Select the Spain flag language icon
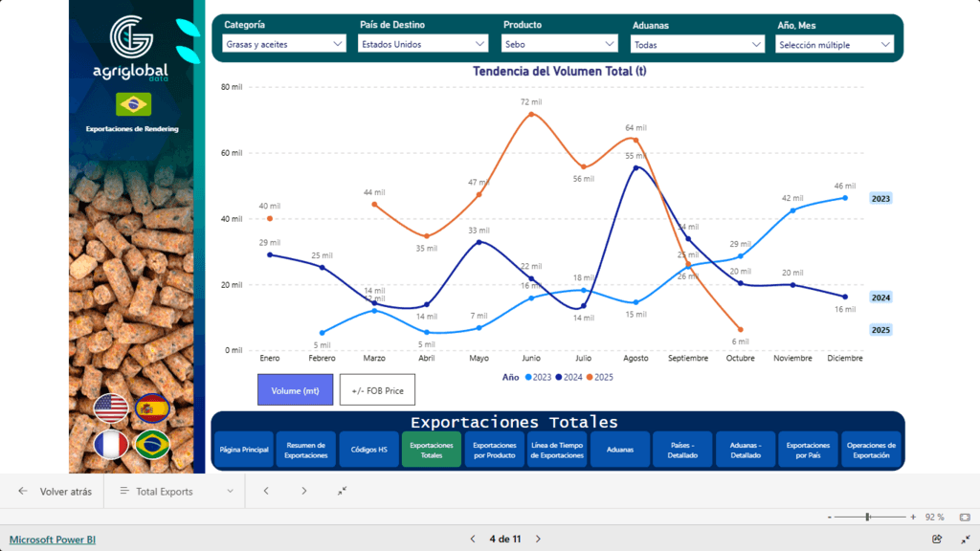980x551 pixels. [151, 408]
